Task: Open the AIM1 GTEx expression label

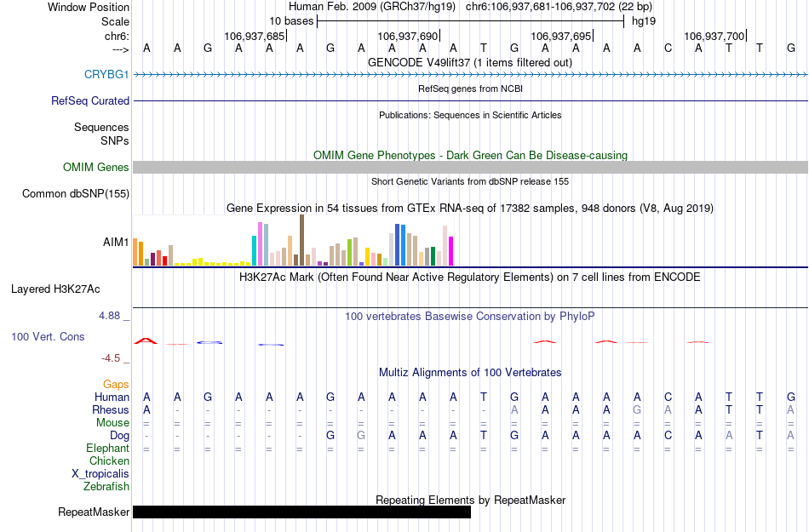Action: (116, 242)
